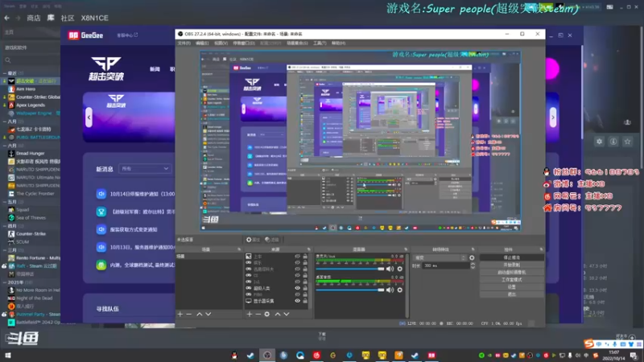
Task: Click the Steam back arrow
Action: click(x=7, y=18)
